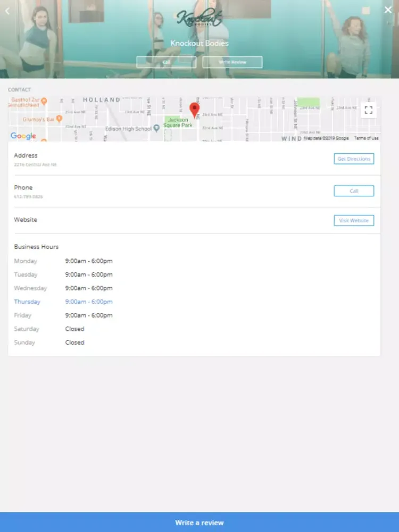
Task: Click the Gasthof Zur Gemutlichkeit map marker
Action: (x=44, y=101)
